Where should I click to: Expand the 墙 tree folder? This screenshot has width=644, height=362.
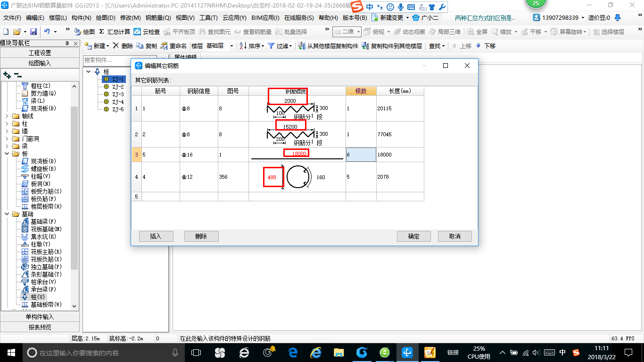pos(7,131)
